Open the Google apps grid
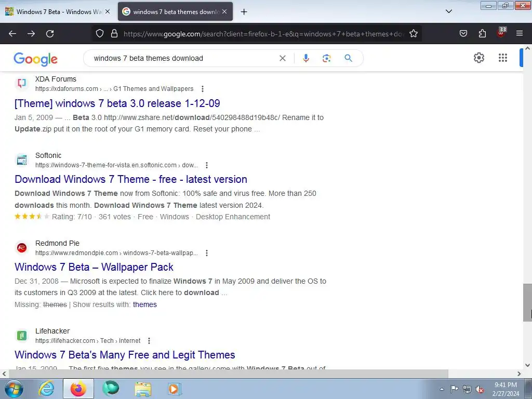Image resolution: width=532 pixels, height=399 pixels. click(503, 58)
